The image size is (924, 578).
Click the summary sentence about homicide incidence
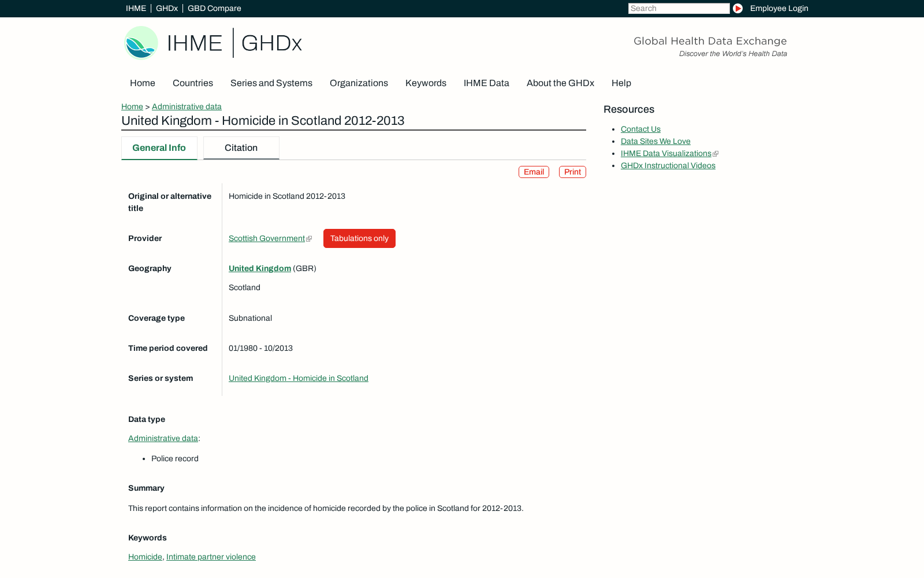(326, 508)
